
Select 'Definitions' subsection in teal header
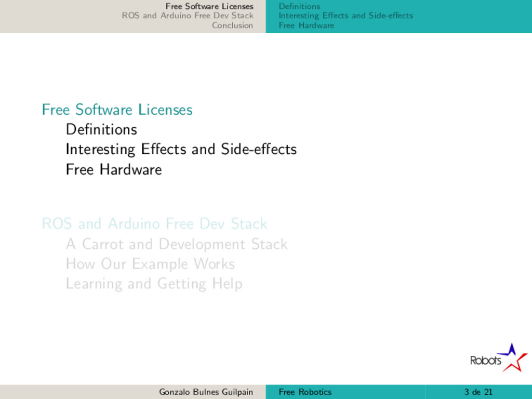point(299,6)
